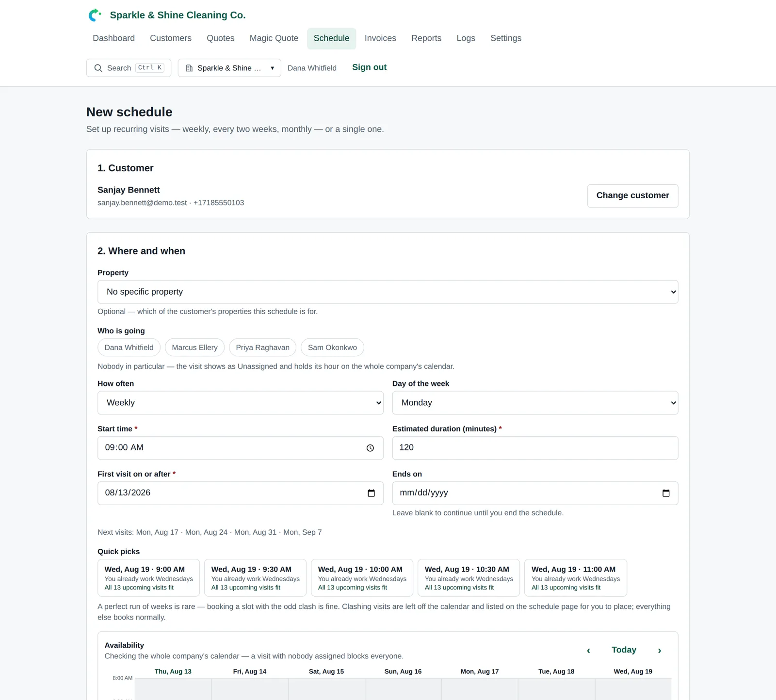
Task: Click the Tue, Aug 18 calendar column header
Action: pyautogui.click(x=556, y=671)
